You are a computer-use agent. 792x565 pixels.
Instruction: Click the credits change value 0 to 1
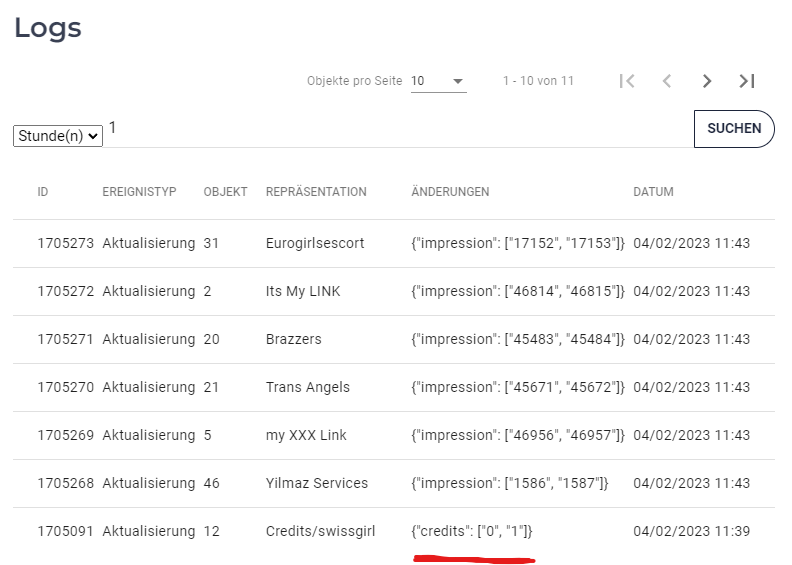pyautogui.click(x=472, y=531)
